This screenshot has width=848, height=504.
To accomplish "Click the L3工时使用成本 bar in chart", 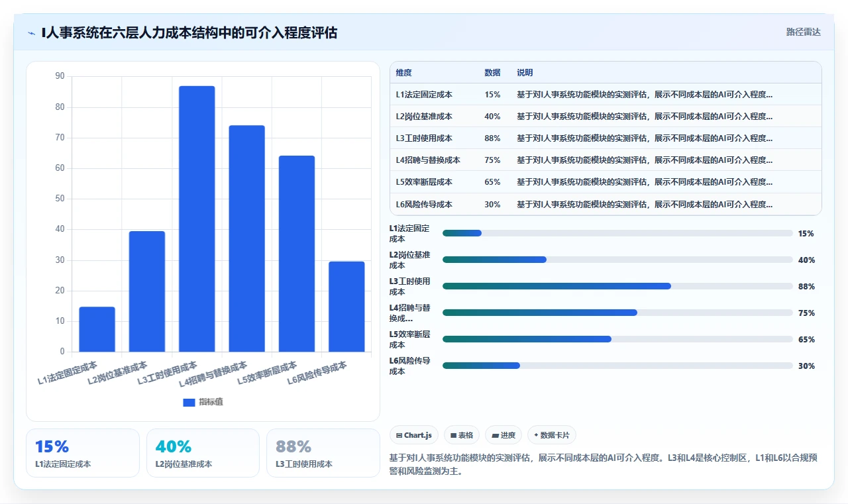I will click(x=197, y=219).
